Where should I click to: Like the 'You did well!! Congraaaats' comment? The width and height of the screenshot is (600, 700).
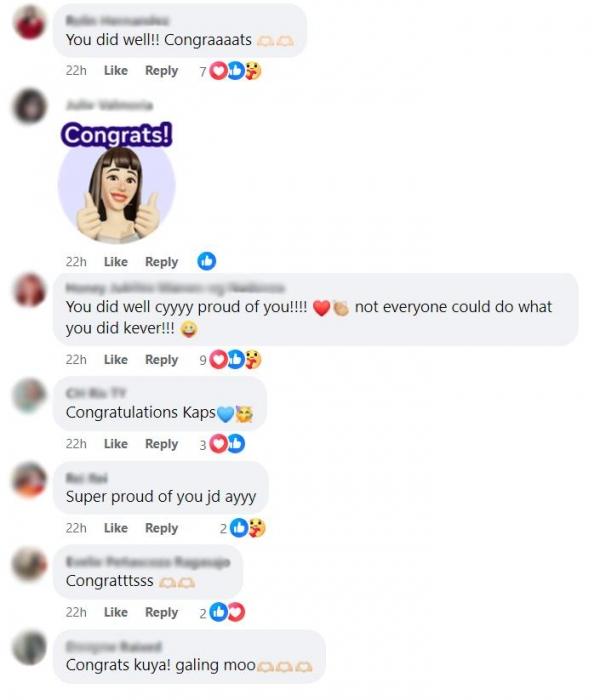click(x=116, y=71)
